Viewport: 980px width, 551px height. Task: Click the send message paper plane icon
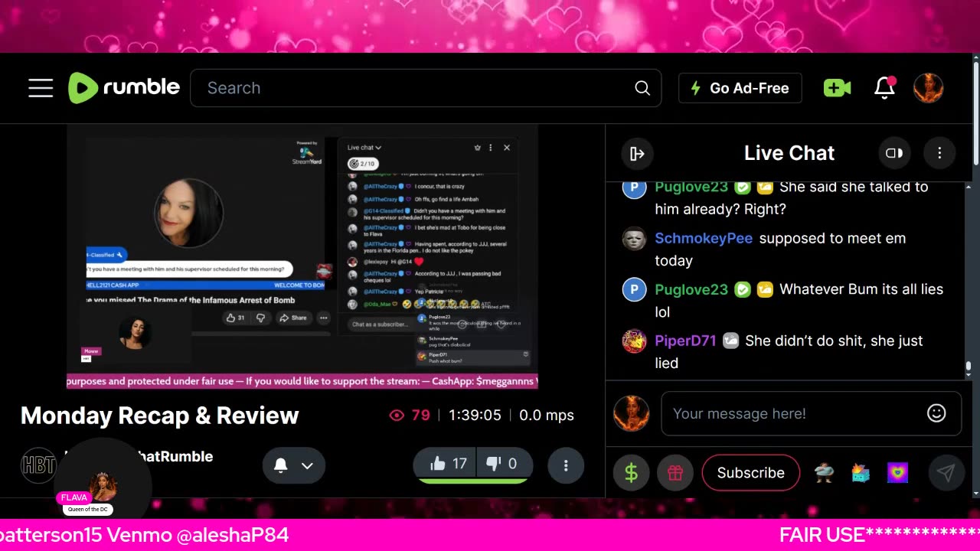(946, 473)
